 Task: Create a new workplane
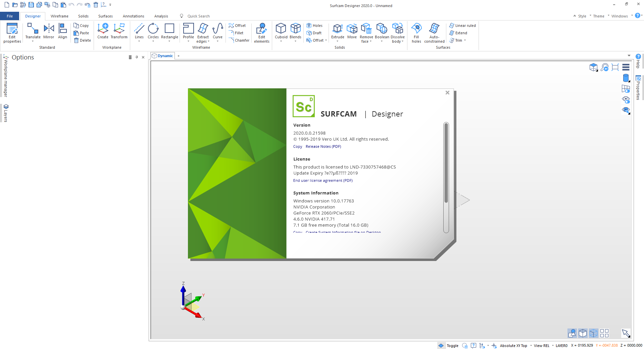click(x=103, y=31)
